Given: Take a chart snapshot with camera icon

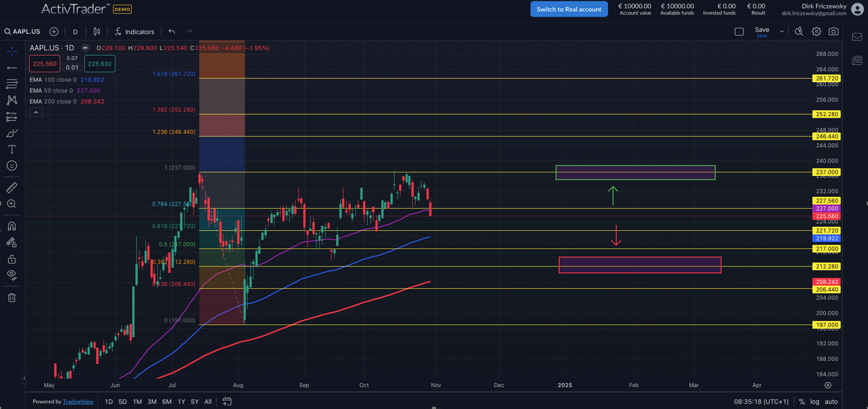Looking at the screenshot, I should (x=833, y=32).
